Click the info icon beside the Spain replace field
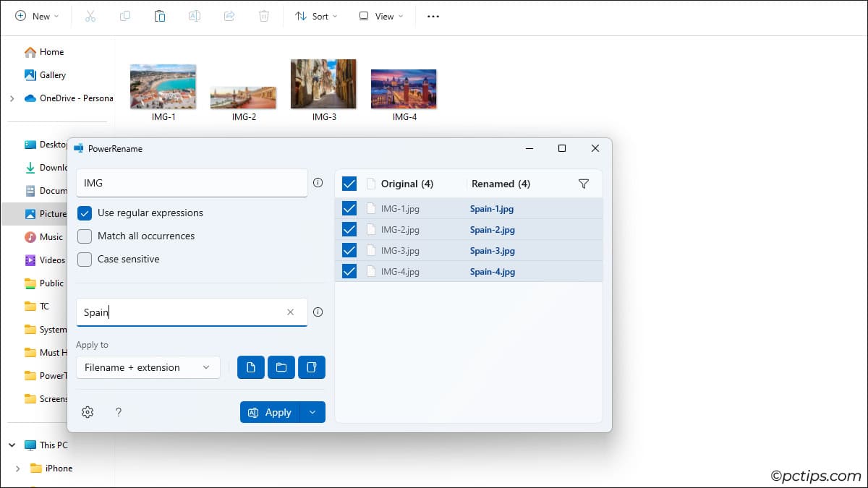 point(318,312)
